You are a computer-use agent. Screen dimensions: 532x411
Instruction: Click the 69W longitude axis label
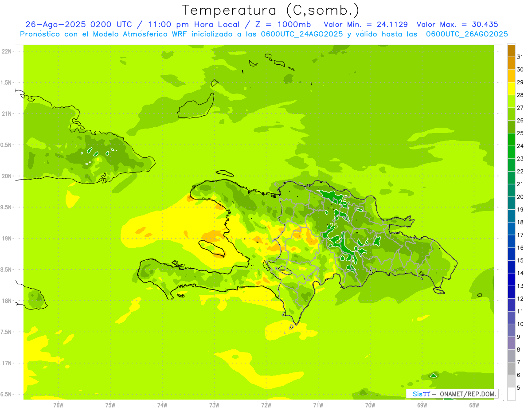(422, 405)
